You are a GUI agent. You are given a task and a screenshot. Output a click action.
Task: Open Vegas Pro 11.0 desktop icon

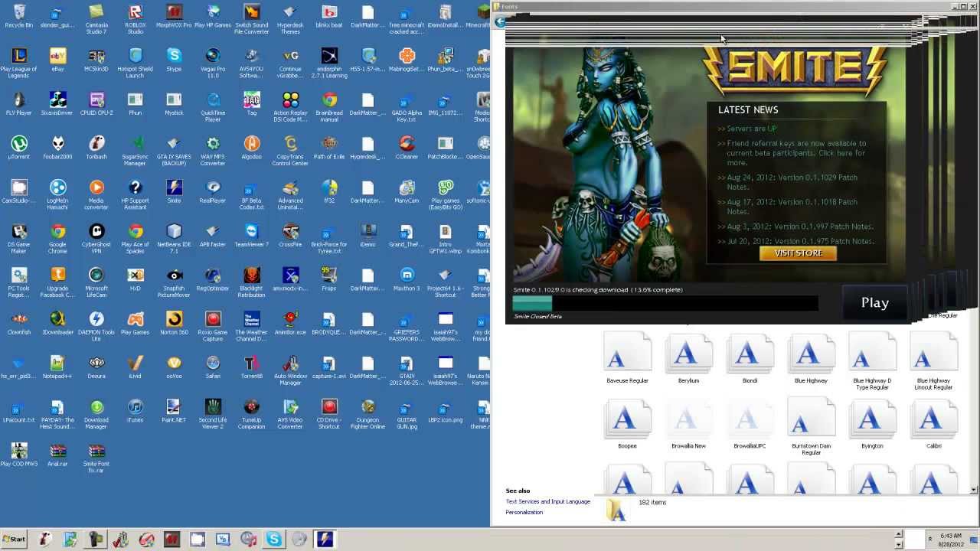pyautogui.click(x=213, y=64)
